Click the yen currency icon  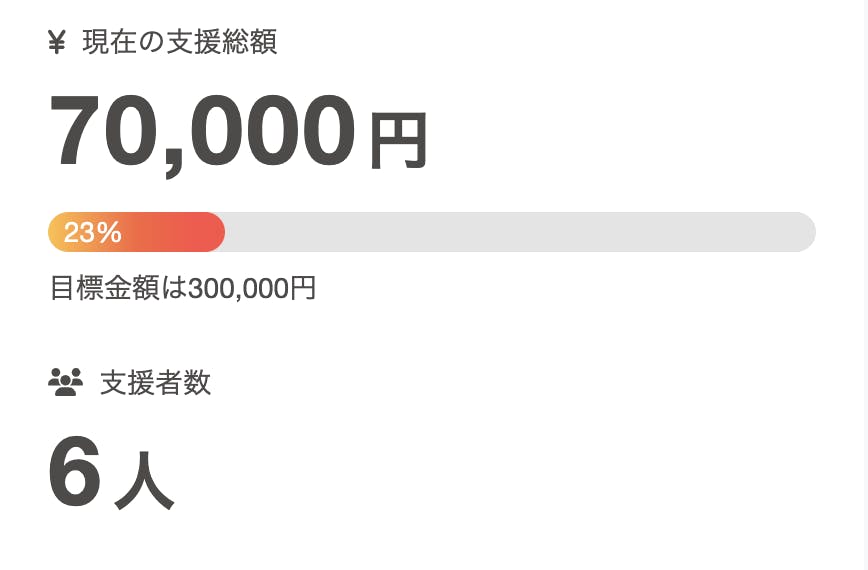pos(57,42)
